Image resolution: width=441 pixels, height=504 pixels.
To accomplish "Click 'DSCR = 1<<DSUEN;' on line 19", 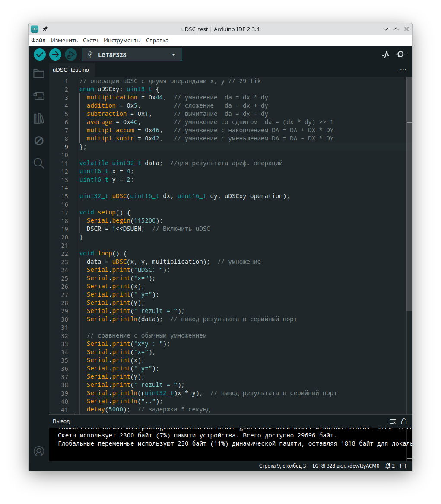I will pyautogui.click(x=115, y=229).
